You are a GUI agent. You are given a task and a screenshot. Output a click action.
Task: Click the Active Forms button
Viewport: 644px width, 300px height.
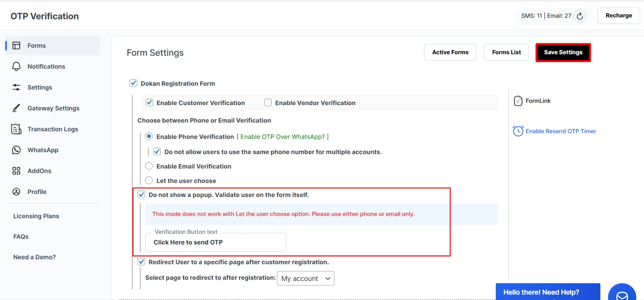450,52
